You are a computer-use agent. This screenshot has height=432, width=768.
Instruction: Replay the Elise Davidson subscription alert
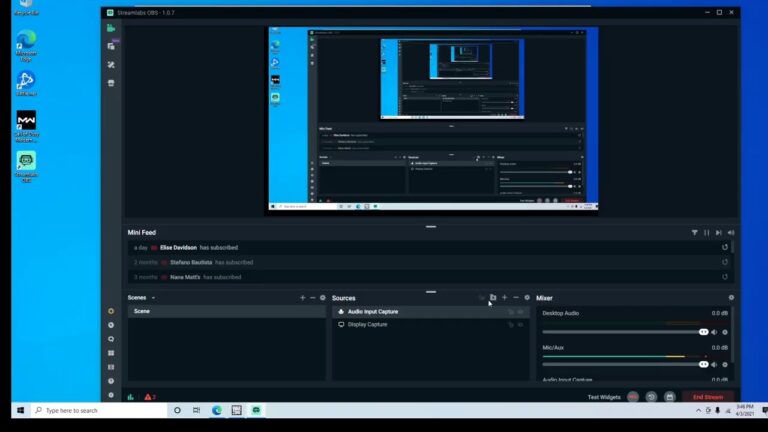725,247
